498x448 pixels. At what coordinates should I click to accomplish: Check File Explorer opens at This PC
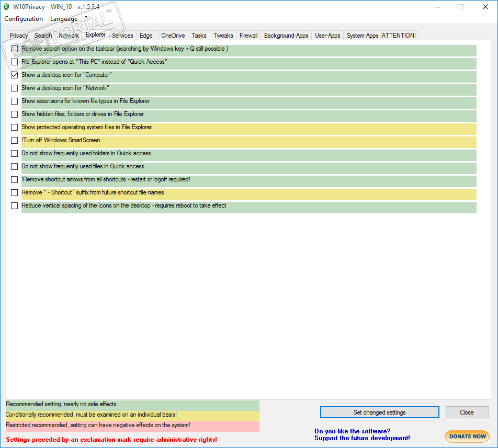point(14,62)
